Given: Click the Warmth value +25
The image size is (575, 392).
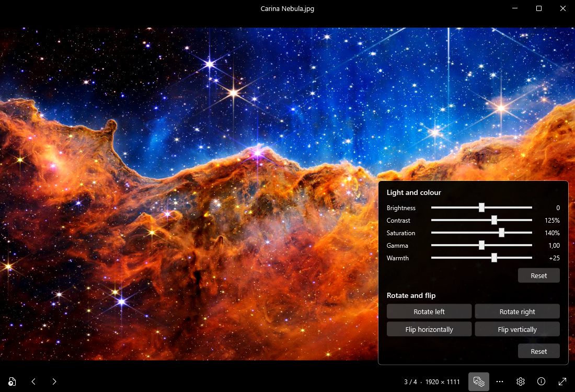Looking at the screenshot, I should (x=554, y=258).
